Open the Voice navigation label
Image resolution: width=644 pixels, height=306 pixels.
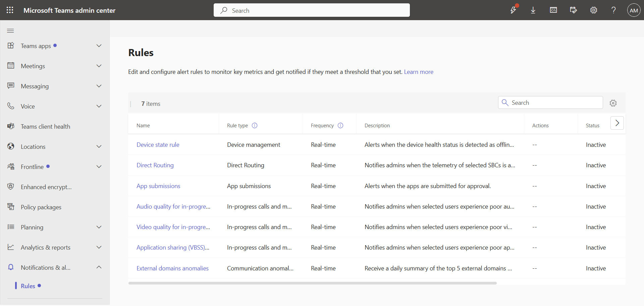pos(28,106)
